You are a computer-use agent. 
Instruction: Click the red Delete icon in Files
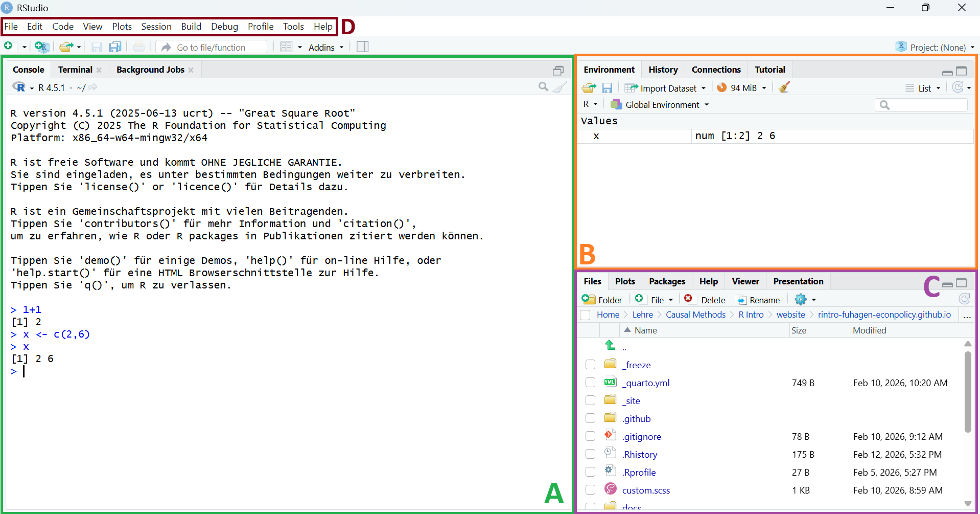(688, 299)
